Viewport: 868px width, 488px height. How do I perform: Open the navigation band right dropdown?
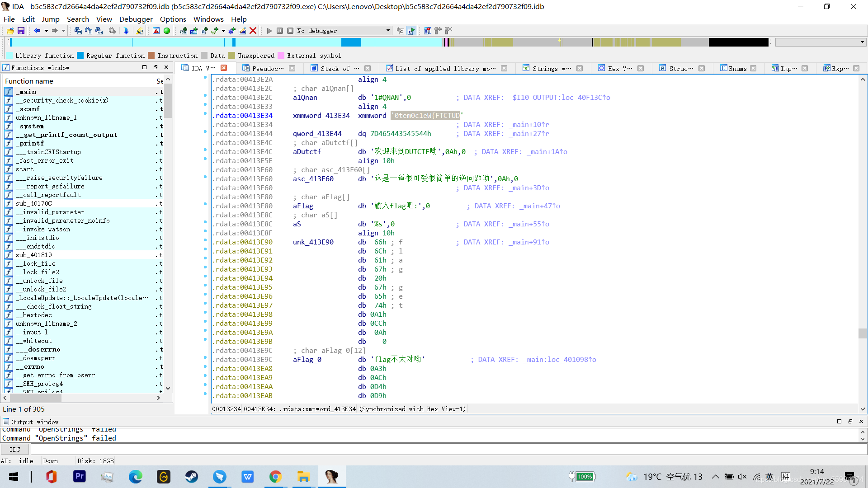click(x=862, y=42)
